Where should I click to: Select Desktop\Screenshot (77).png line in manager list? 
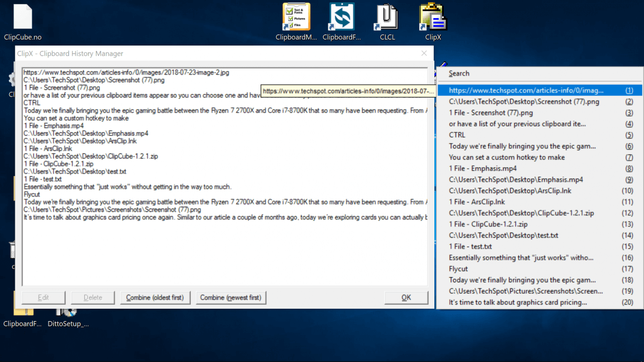[94, 80]
